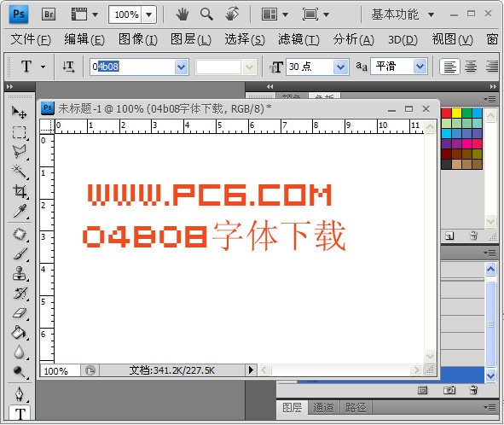This screenshot has height=425, width=504.
Task: Select the Blur tool
Action: click(20, 352)
